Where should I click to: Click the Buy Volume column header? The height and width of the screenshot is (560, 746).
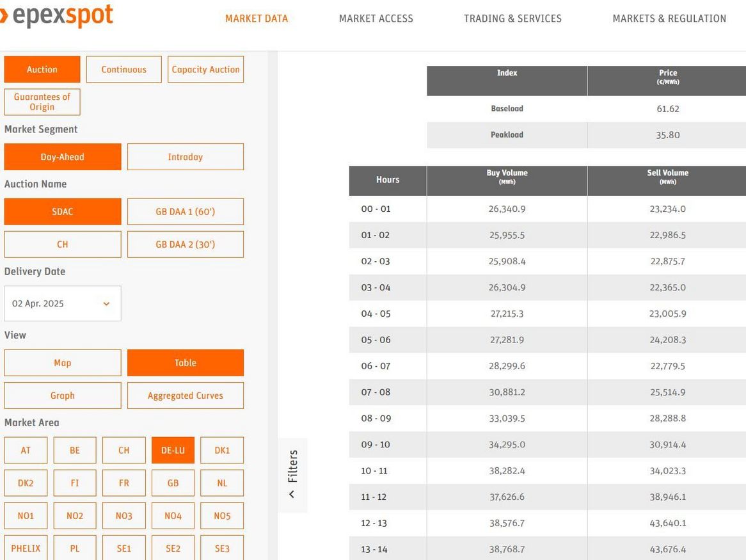[507, 180]
